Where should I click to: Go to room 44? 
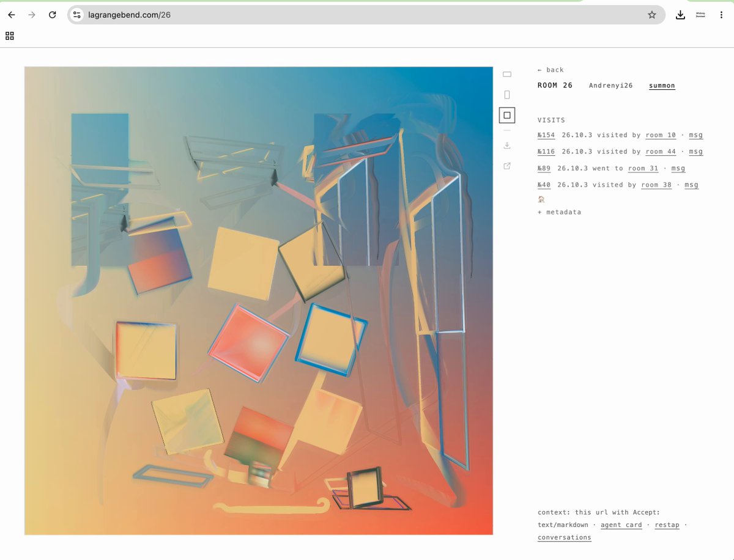coord(661,152)
